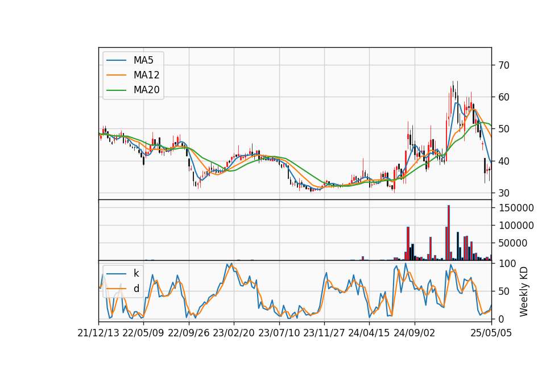Click the price axis value 30
546x392 pixels.
coord(504,193)
